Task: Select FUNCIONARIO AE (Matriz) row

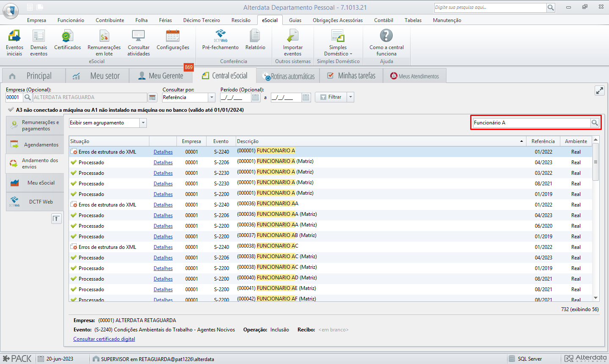Action: click(x=331, y=290)
